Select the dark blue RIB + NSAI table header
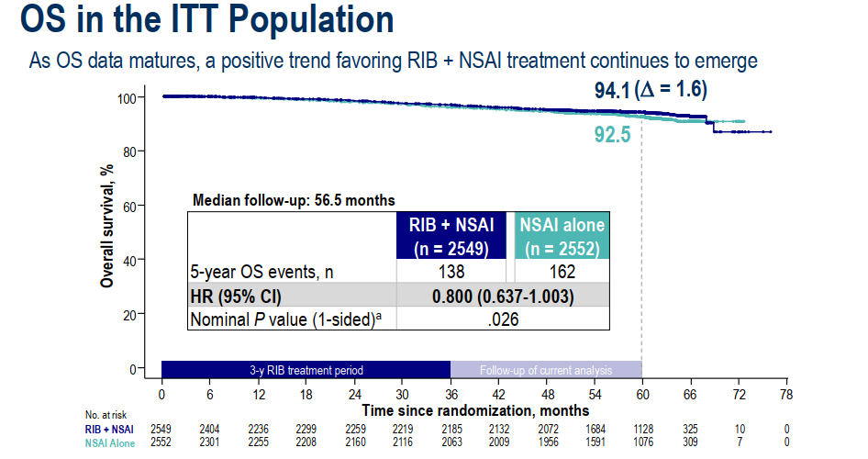868x459 pixels. 450,234
